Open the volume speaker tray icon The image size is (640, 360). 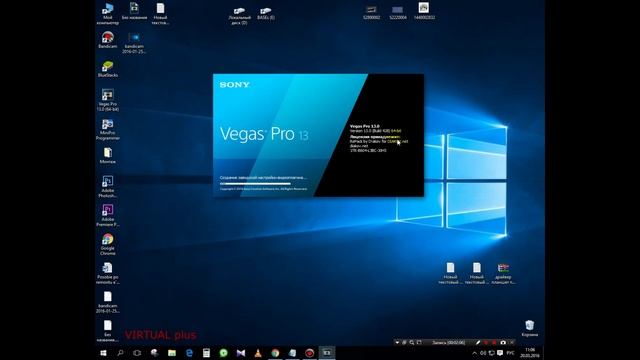483,353
